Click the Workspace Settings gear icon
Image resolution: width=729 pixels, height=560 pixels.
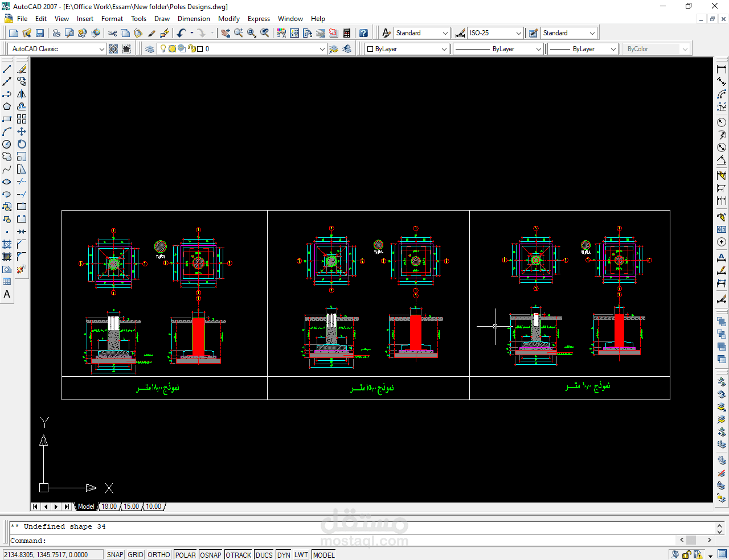tap(113, 49)
